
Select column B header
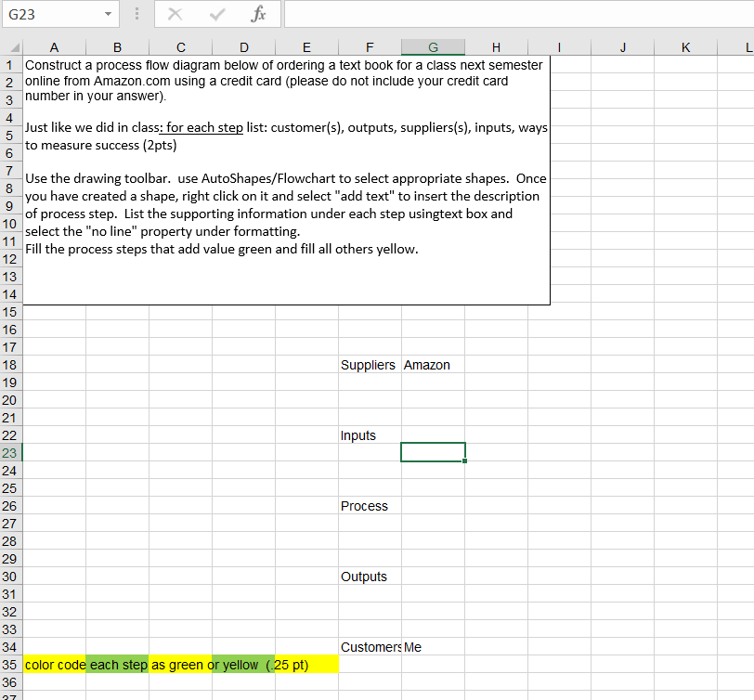click(x=117, y=47)
